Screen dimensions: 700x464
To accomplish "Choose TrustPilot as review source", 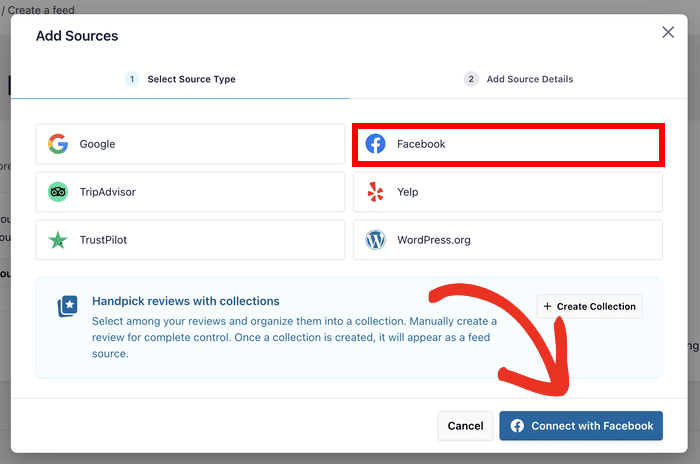I will coord(190,240).
